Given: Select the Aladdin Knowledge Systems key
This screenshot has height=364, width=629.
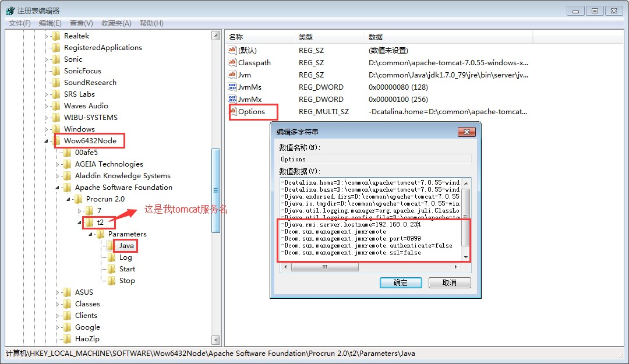Looking at the screenshot, I should [x=123, y=176].
